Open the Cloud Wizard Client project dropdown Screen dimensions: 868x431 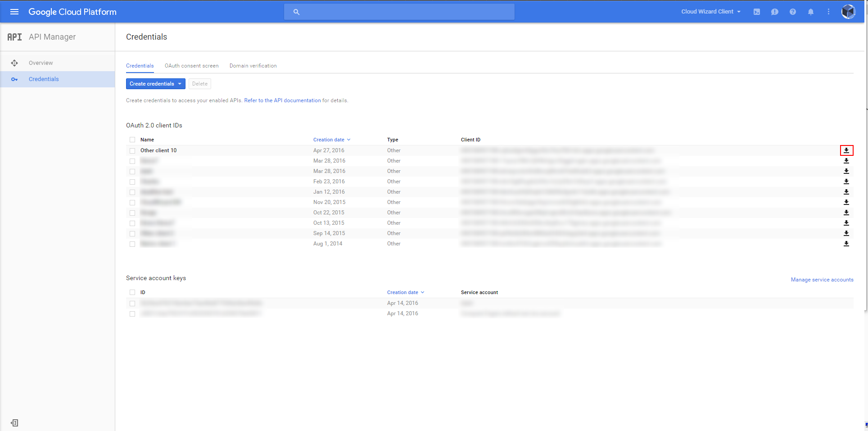pyautogui.click(x=711, y=12)
